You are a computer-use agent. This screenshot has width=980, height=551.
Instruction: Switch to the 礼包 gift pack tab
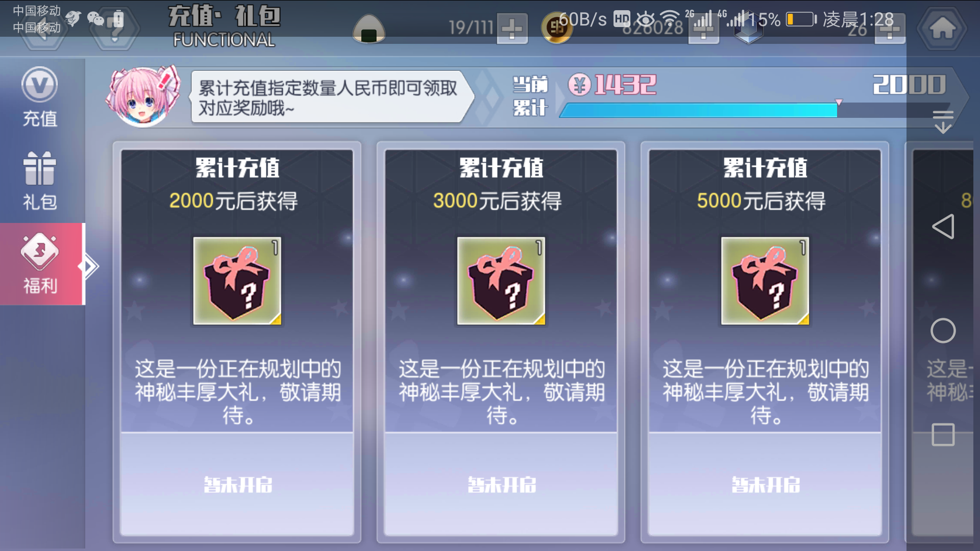coord(40,182)
